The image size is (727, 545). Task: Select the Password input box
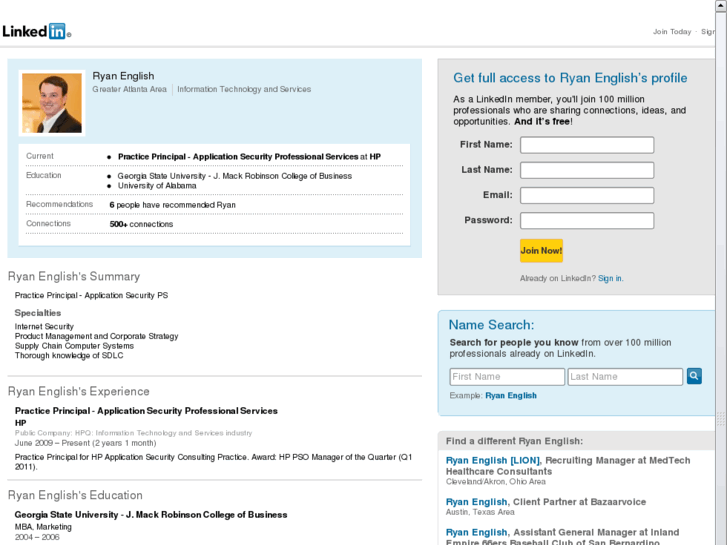[587, 220]
